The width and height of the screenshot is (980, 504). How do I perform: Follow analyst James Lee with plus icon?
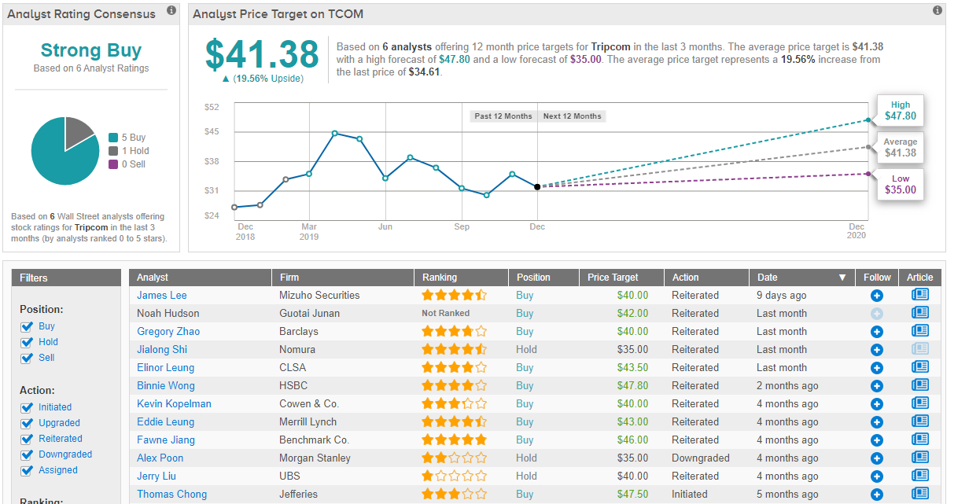coord(877,296)
